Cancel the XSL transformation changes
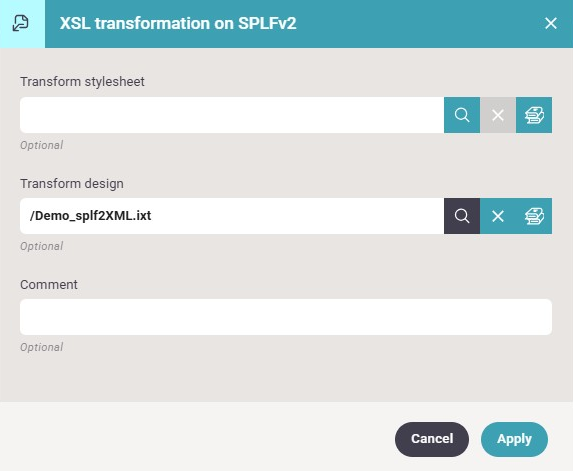Viewport: 573px width, 471px height. [432, 439]
